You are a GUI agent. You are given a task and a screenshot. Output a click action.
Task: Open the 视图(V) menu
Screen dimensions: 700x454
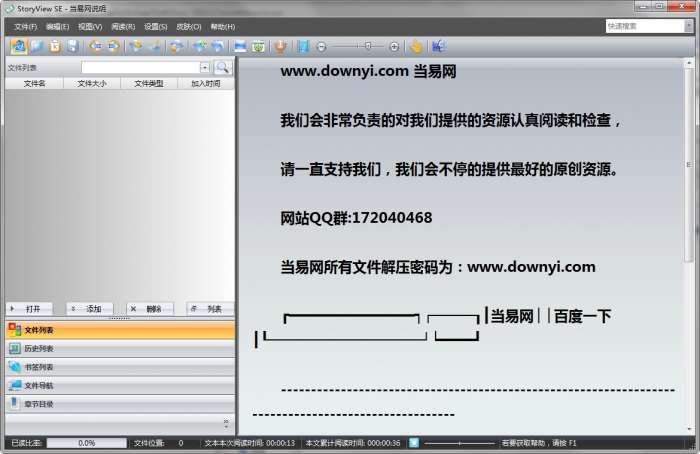pos(90,27)
